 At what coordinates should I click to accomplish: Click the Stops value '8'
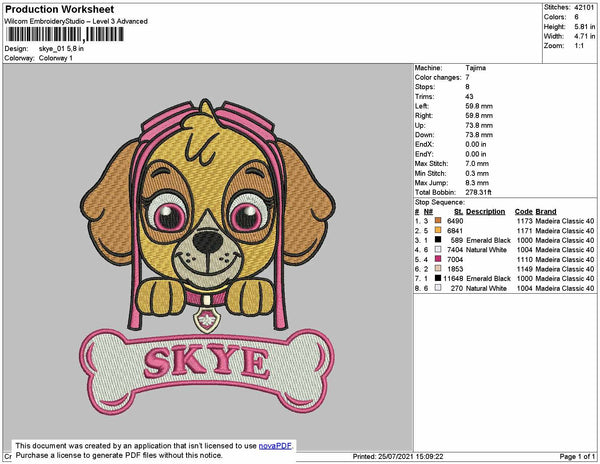[x=467, y=87]
